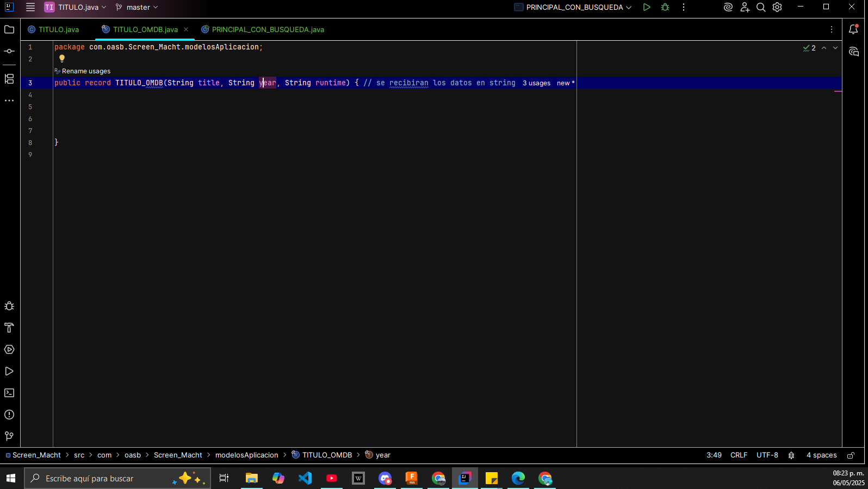Expand the TITULO.java project dropdown
868x489 pixels.
tap(76, 7)
